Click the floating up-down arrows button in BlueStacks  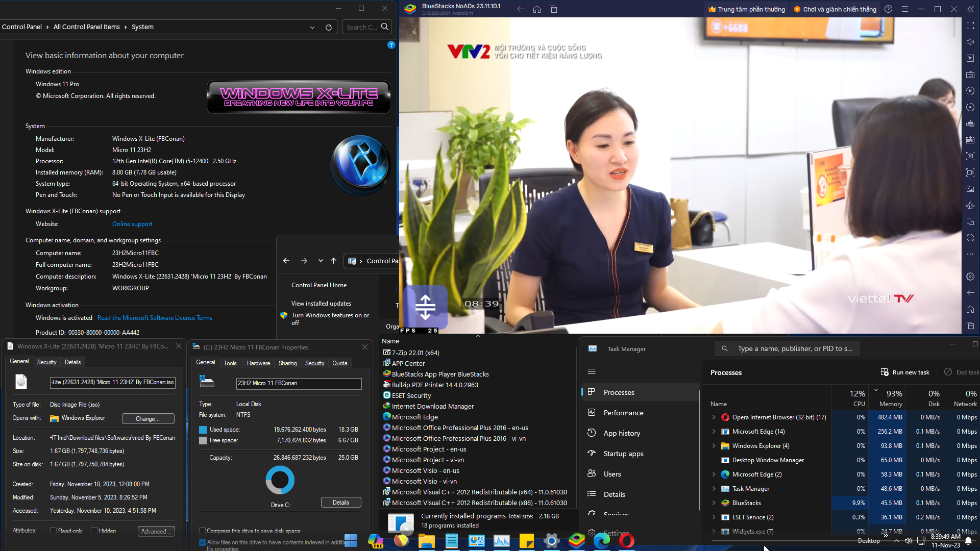[x=425, y=307]
